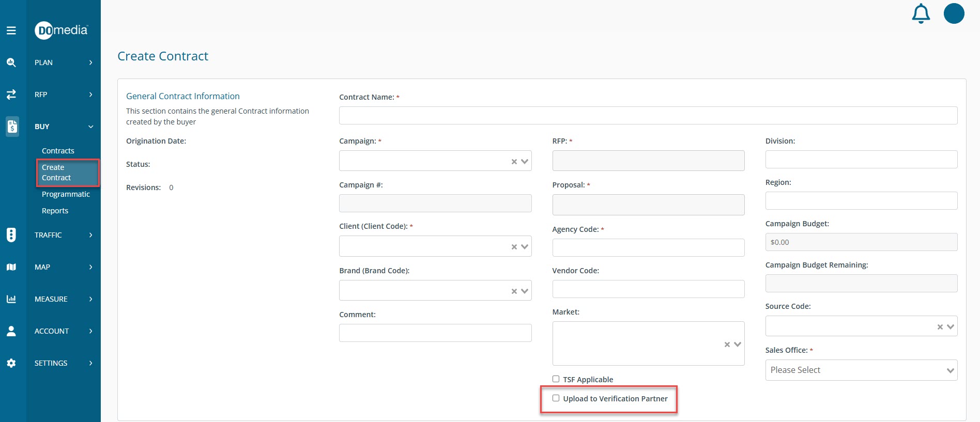Click the DOmedia logo
The image size is (980, 422).
point(62,30)
